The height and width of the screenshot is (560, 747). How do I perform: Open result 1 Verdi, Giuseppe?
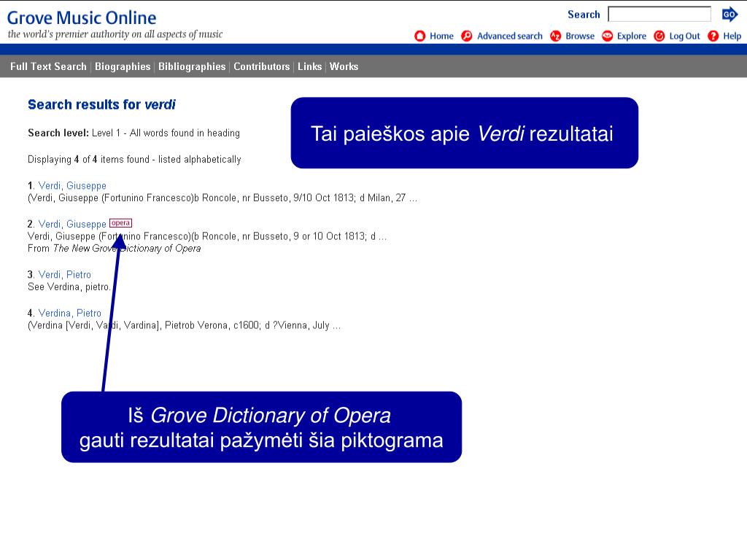[x=72, y=186]
